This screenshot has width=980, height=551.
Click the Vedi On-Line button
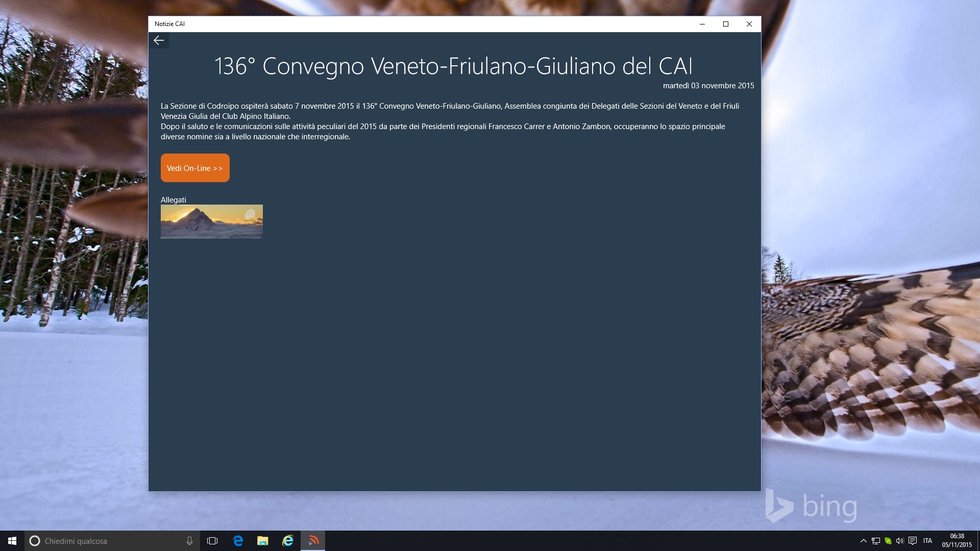click(195, 168)
